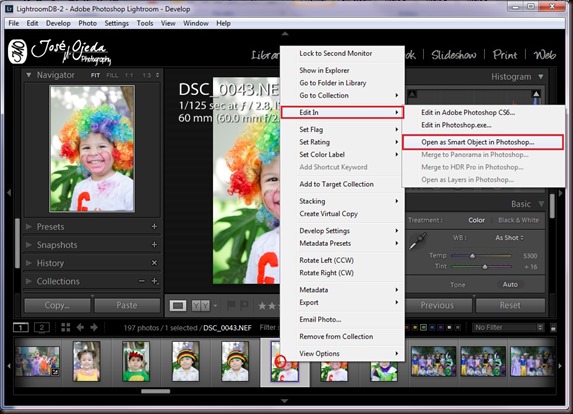Select the Loupe view icon in toolbar
Viewport: 573px width, 414px height.
178,305
